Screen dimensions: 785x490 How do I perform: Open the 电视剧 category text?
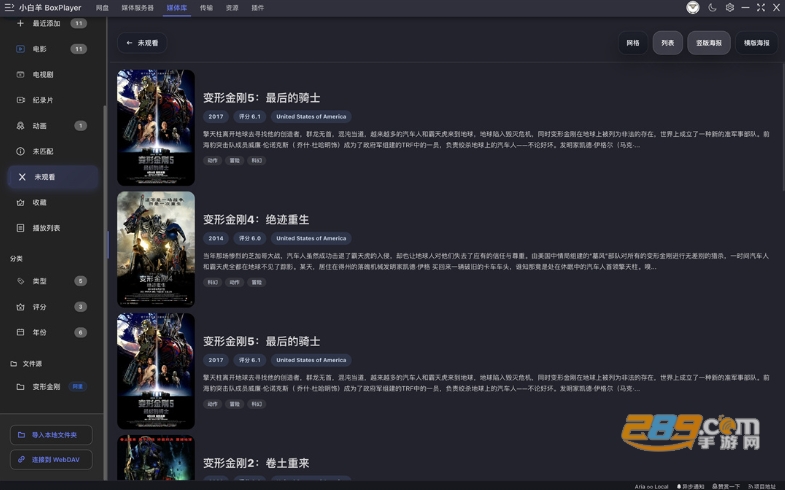(x=43, y=75)
